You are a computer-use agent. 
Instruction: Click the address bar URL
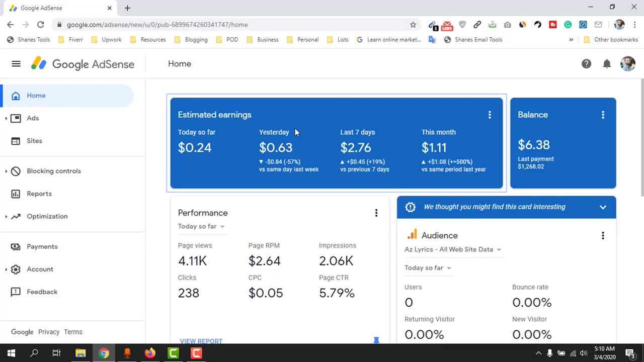point(157,25)
